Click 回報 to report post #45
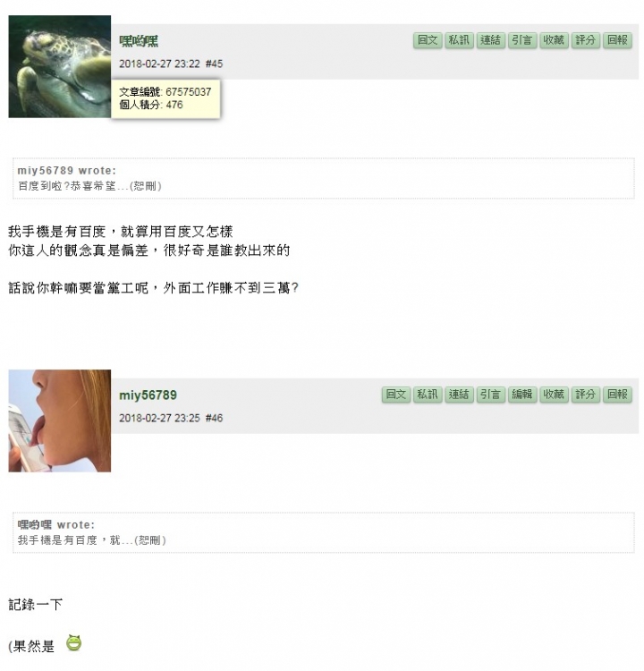This screenshot has width=644, height=671. tap(617, 40)
